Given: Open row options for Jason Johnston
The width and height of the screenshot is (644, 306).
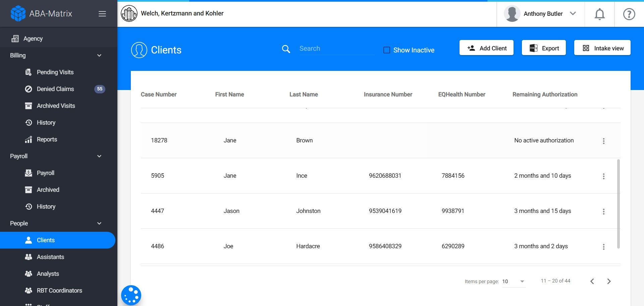Looking at the screenshot, I should point(603,212).
